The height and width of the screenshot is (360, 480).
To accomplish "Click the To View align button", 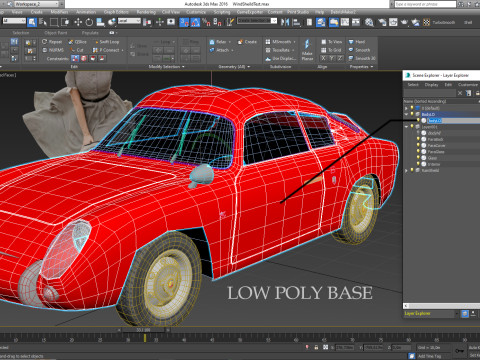I will [x=332, y=42].
